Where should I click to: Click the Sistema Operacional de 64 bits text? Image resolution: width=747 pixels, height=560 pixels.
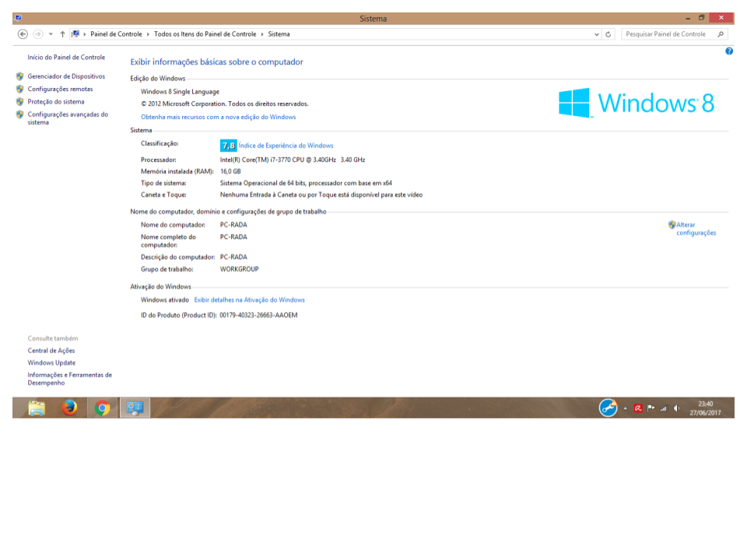tap(306, 183)
